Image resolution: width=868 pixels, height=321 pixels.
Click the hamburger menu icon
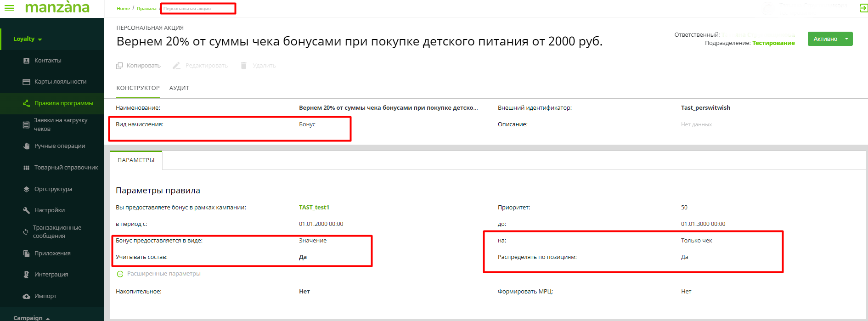click(x=9, y=8)
